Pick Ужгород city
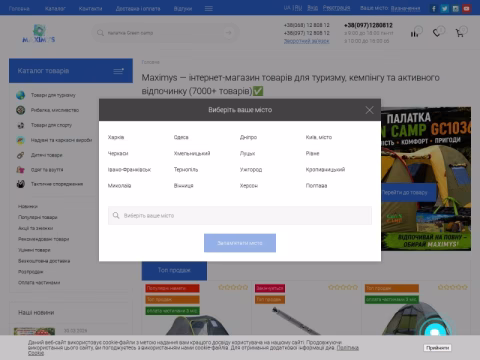This screenshot has width=480, height=360. 251,170
